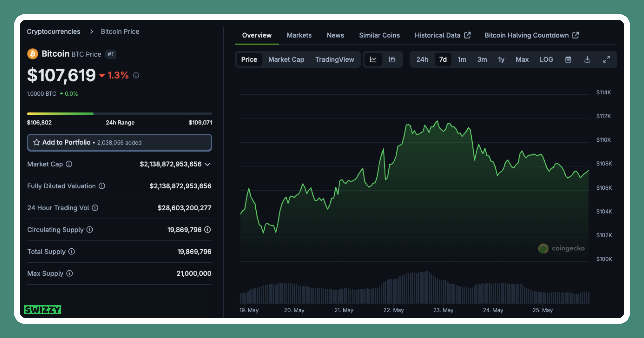This screenshot has width=644, height=338.
Task: Click the 1.0000 BTC text
Action: tap(42, 94)
